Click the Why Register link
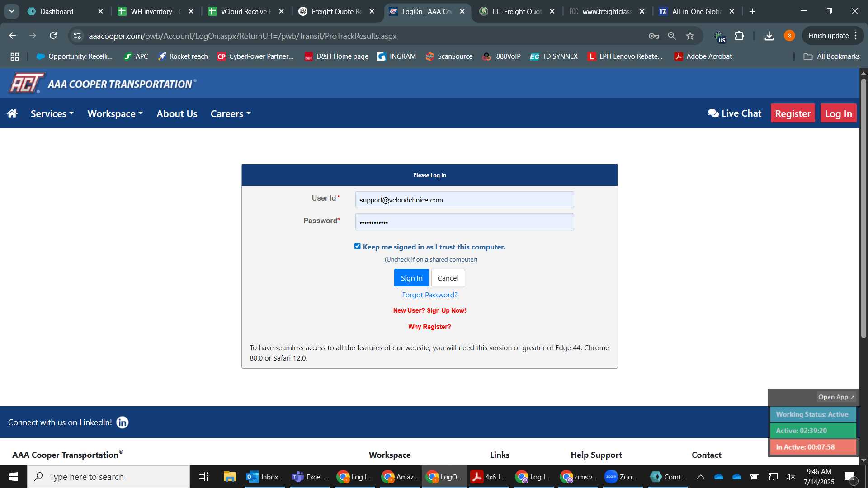 [429, 327]
